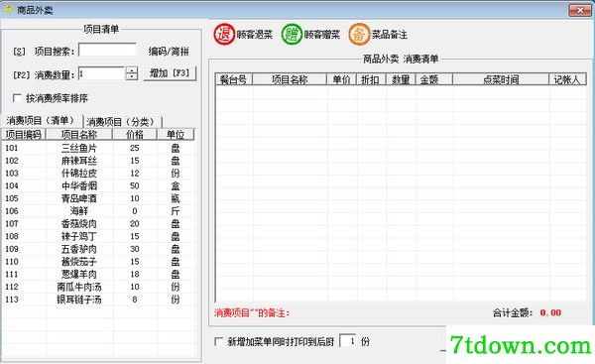Click the 0.00 total amount value
Viewport: 595px width, 364px height.
pyautogui.click(x=550, y=312)
